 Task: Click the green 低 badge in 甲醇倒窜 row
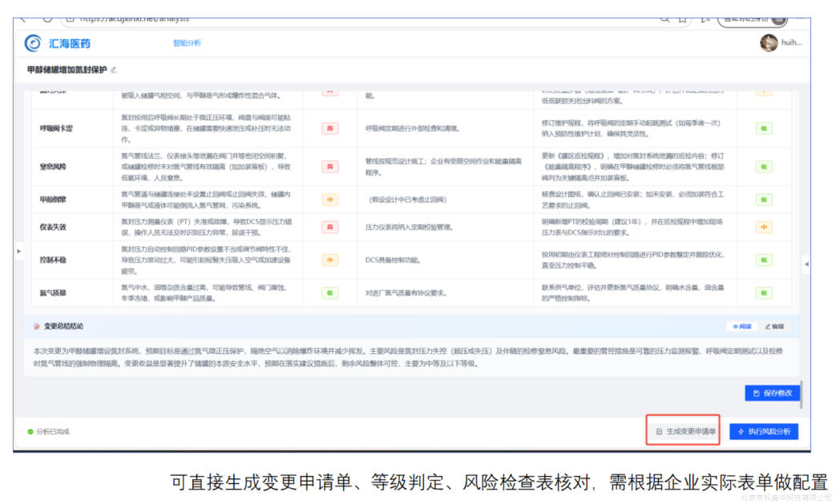(x=764, y=200)
